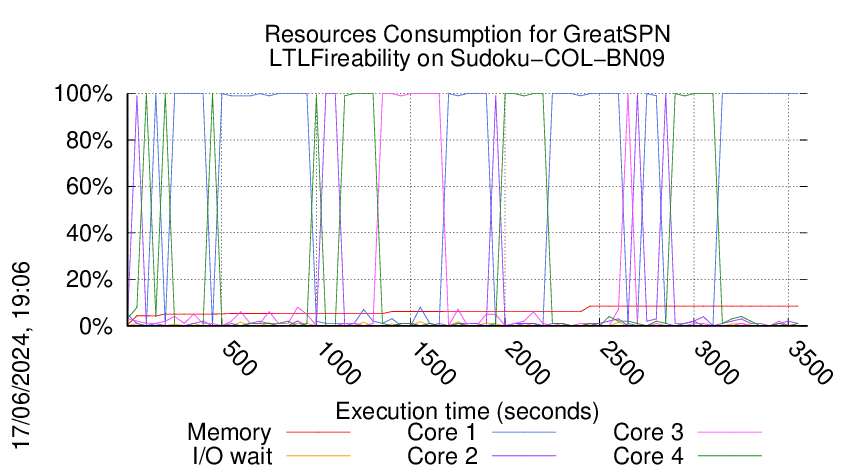Click the 500 x-axis tick label

tap(239, 358)
